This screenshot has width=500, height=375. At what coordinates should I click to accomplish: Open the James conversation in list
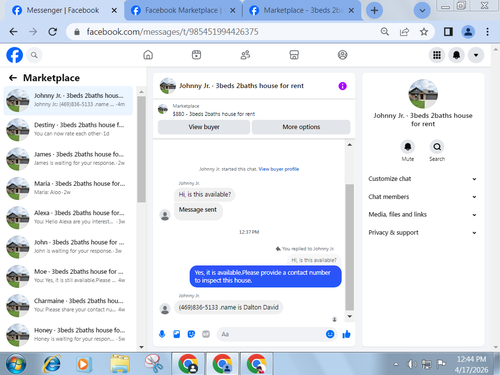(x=68, y=159)
